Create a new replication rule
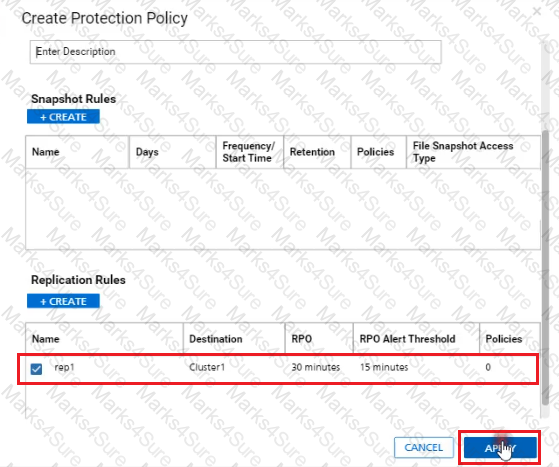The width and height of the screenshot is (559, 467). tap(63, 301)
